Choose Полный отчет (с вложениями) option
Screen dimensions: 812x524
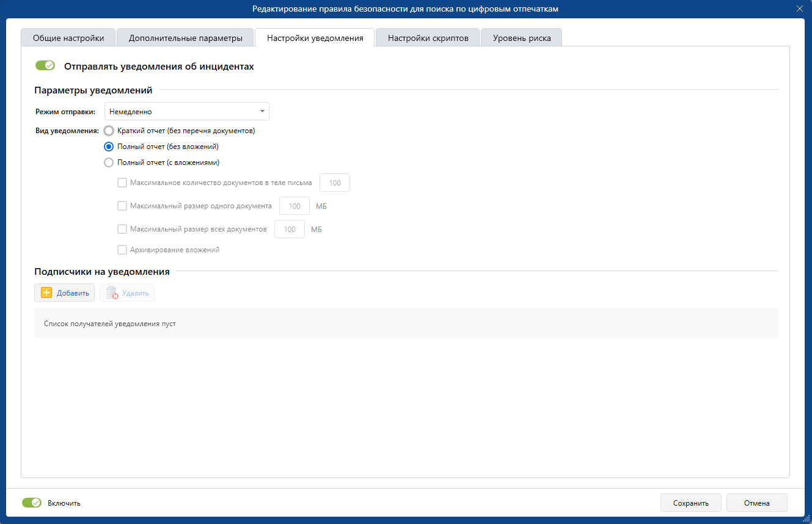coord(109,162)
